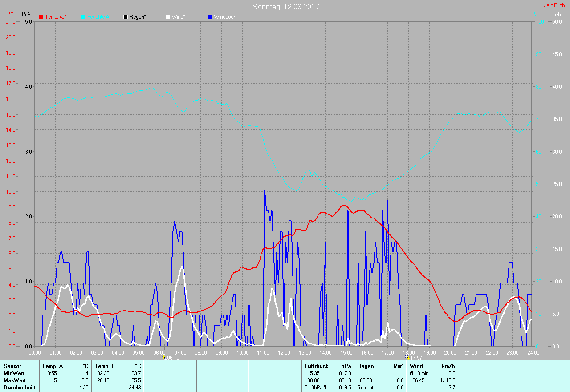The width and height of the screenshot is (570, 392).
Task: Click the blue Windböen legend swatch
Action: 210,17
